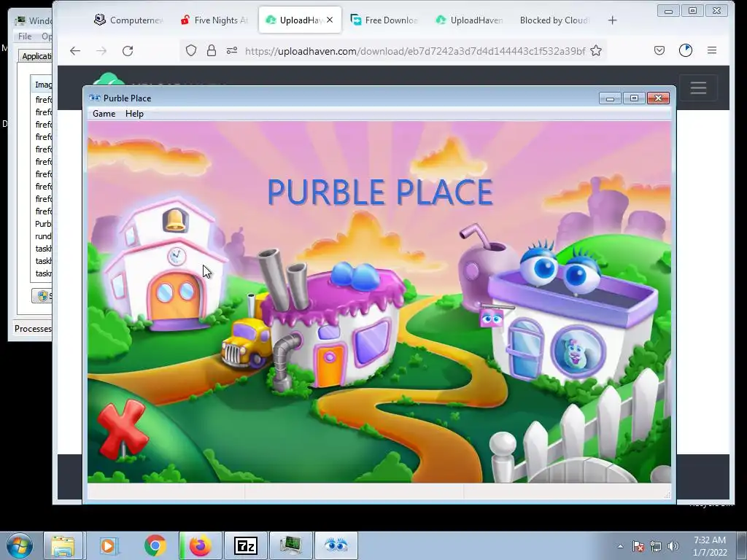This screenshot has width=747, height=560.
Task: Select the Applications tab in Task Manager
Action: (x=36, y=56)
